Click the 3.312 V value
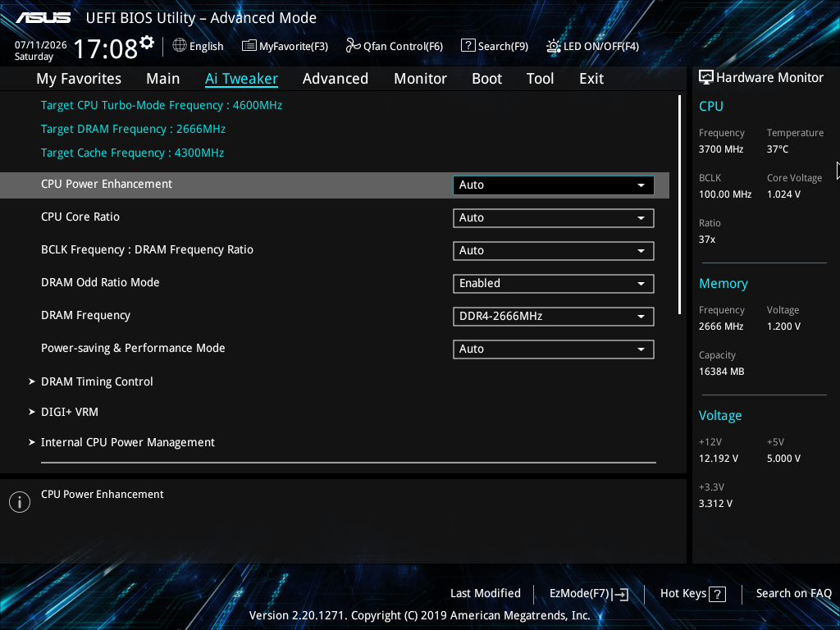The width and height of the screenshot is (840, 630). [715, 504]
